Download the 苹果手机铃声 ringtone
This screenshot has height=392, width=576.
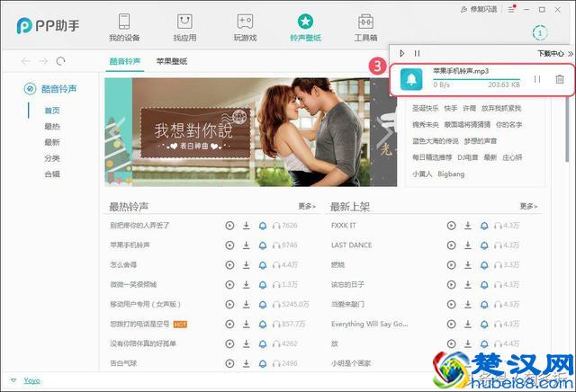(x=246, y=245)
